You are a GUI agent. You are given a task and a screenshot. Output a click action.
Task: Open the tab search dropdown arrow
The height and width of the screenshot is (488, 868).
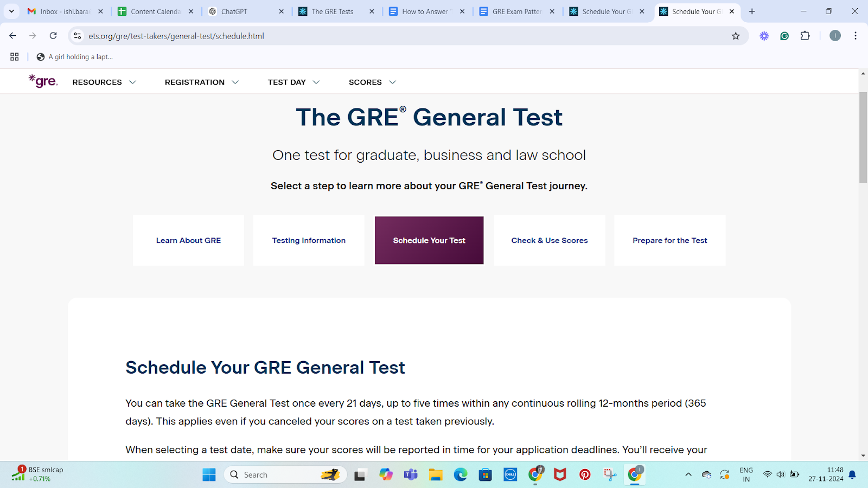(11, 11)
